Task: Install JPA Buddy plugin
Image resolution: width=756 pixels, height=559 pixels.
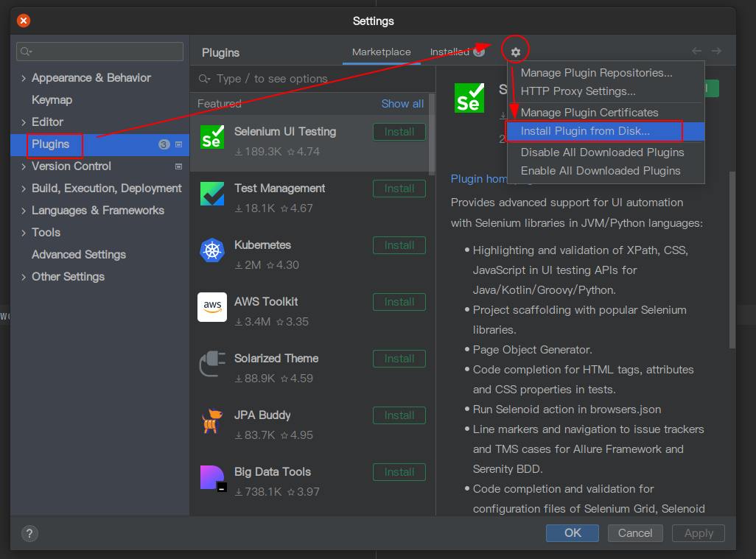Action: click(399, 415)
